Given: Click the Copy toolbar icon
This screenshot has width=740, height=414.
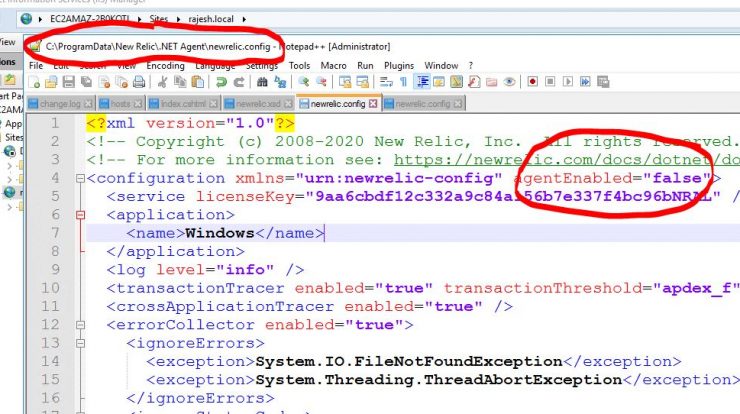Looking at the screenshot, I should pos(180,82).
